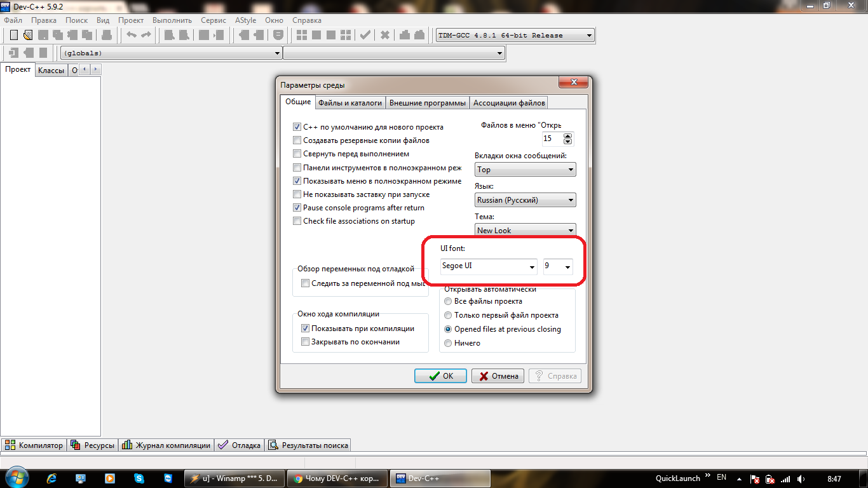Confirm settings with OK button

pyautogui.click(x=440, y=376)
